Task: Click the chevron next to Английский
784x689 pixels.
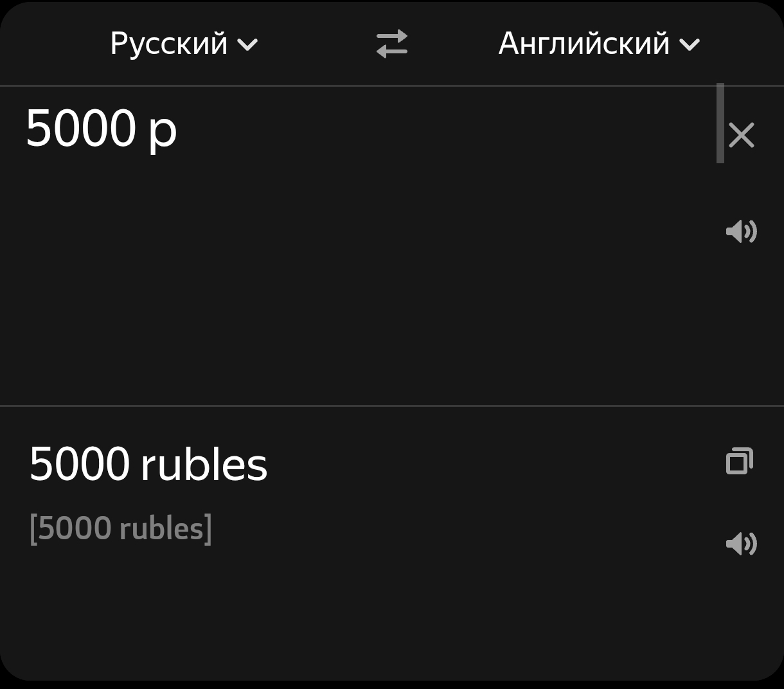Action: (x=690, y=45)
